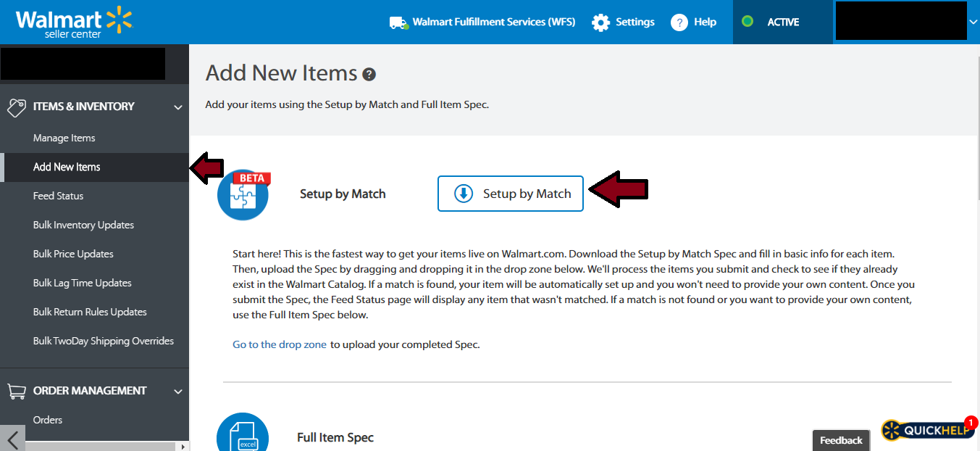Collapse the sidebar with left arrow
This screenshot has width=980, height=451.
pos(12,439)
